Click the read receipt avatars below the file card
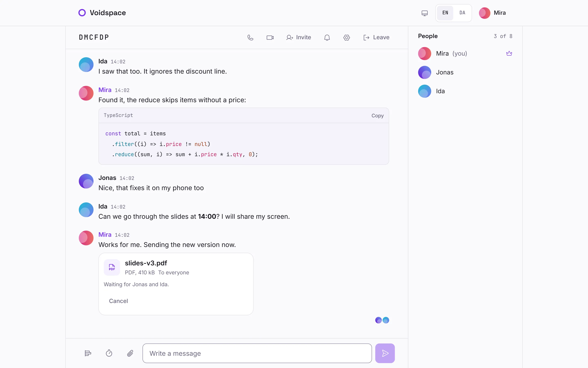The height and width of the screenshot is (368, 588). [382, 320]
